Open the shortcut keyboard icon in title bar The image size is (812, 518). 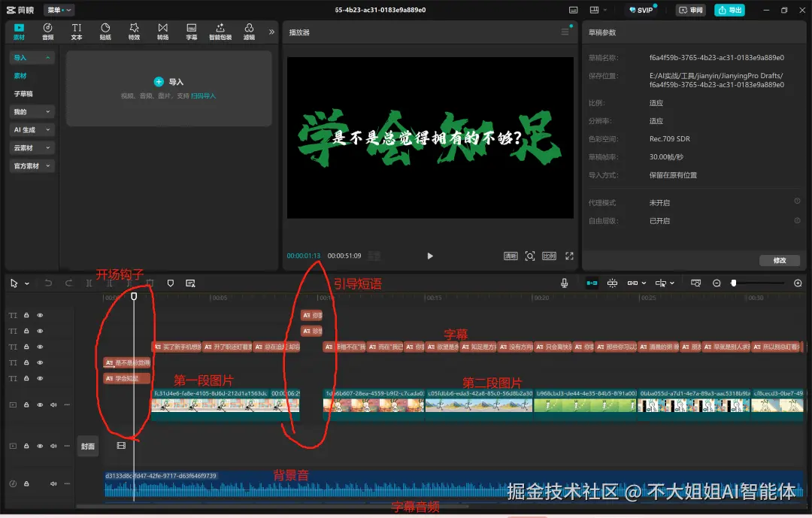(x=573, y=10)
